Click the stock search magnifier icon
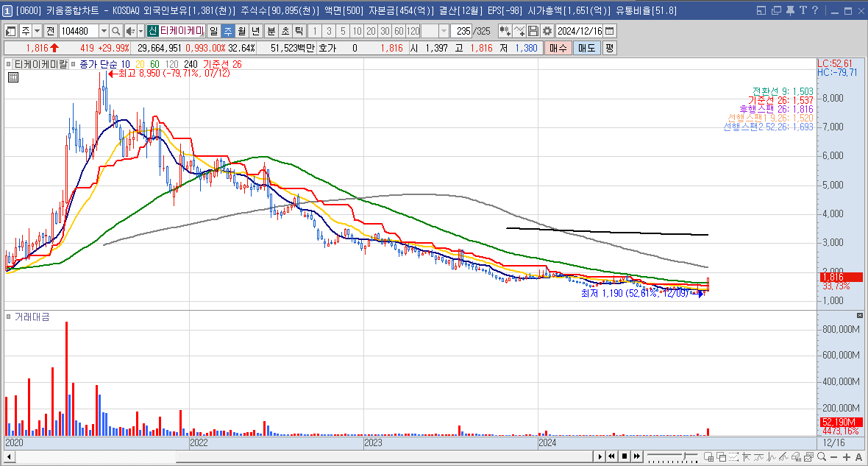 tap(115, 31)
